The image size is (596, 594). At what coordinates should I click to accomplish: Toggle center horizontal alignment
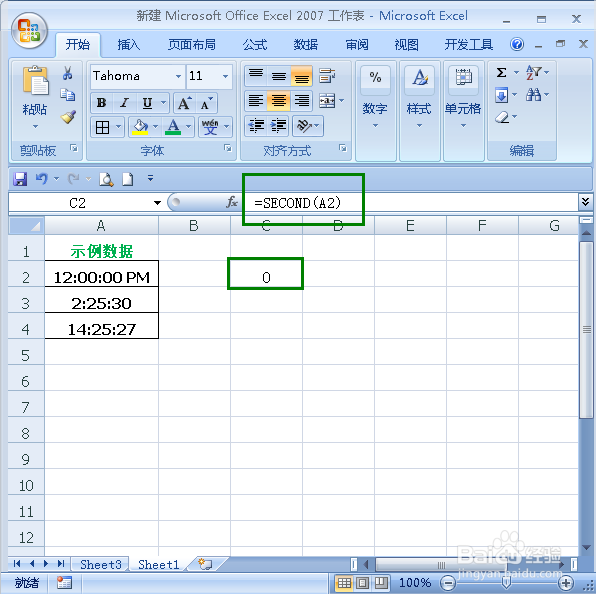[x=279, y=101]
